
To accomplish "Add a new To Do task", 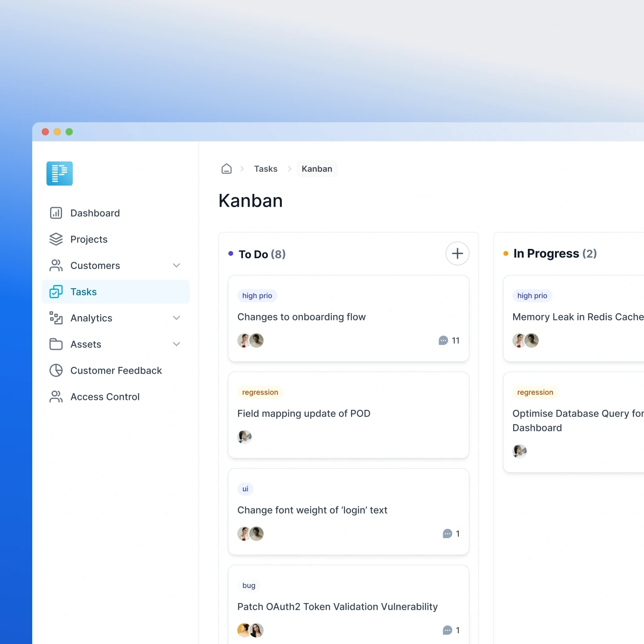I will (458, 254).
